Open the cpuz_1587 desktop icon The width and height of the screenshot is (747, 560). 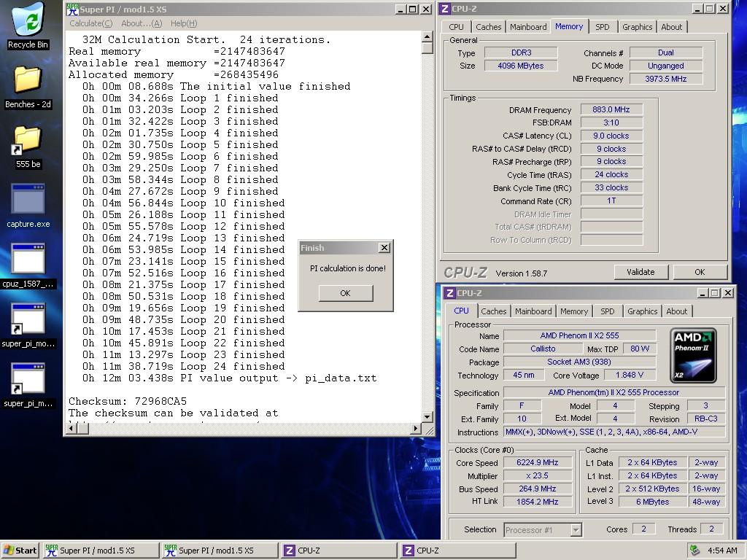coord(28,265)
